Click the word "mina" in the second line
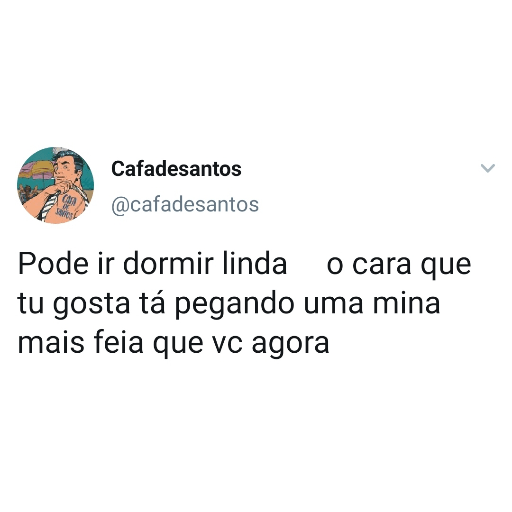 point(406,303)
